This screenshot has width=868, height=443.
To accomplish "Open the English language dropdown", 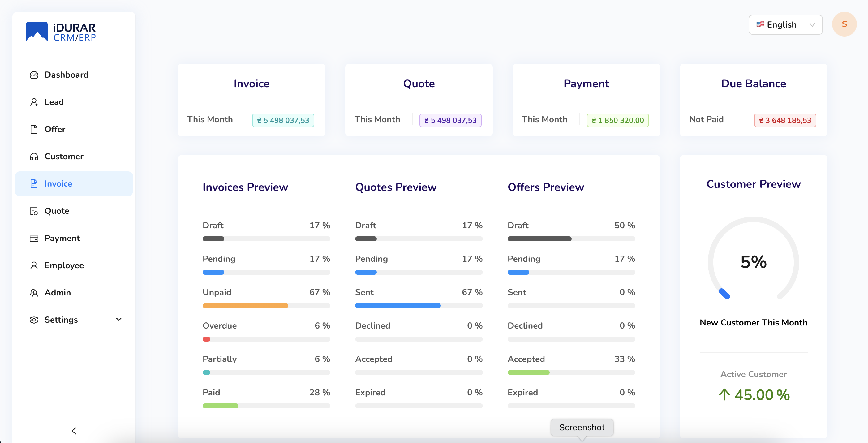I will pyautogui.click(x=785, y=24).
